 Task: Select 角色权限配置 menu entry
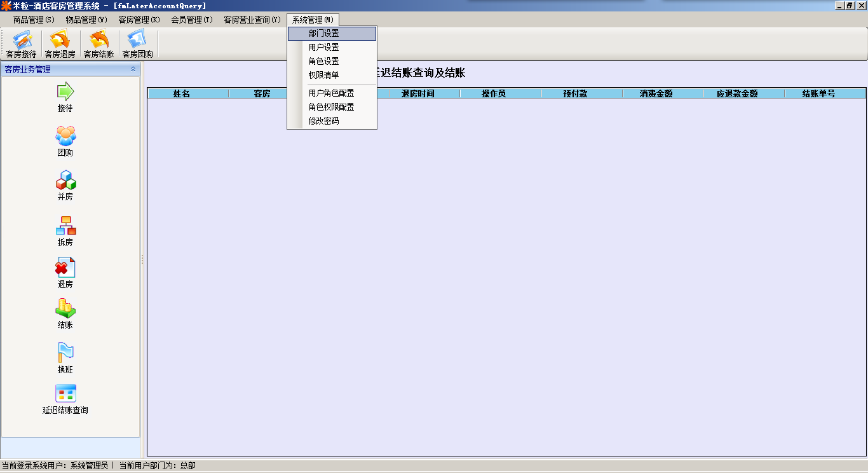331,107
